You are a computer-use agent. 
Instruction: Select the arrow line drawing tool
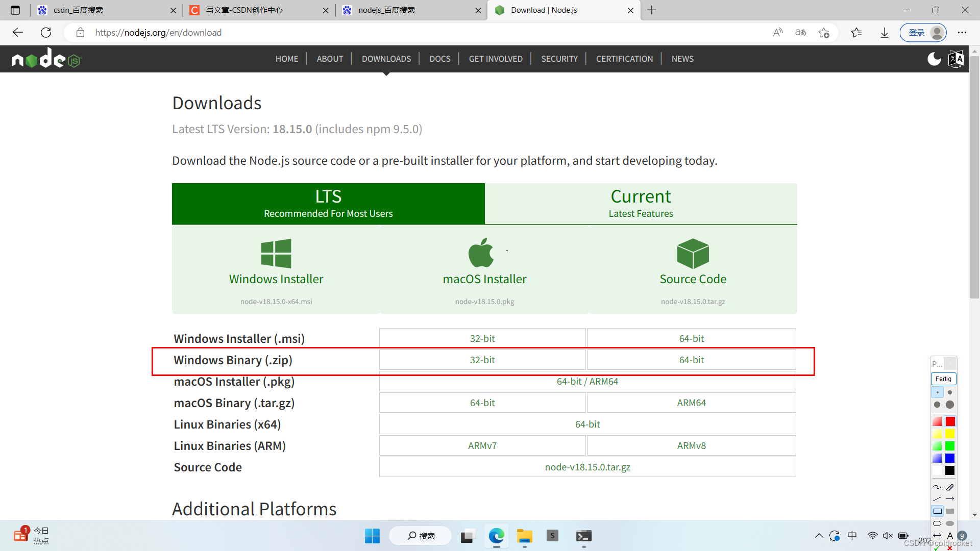point(950,499)
